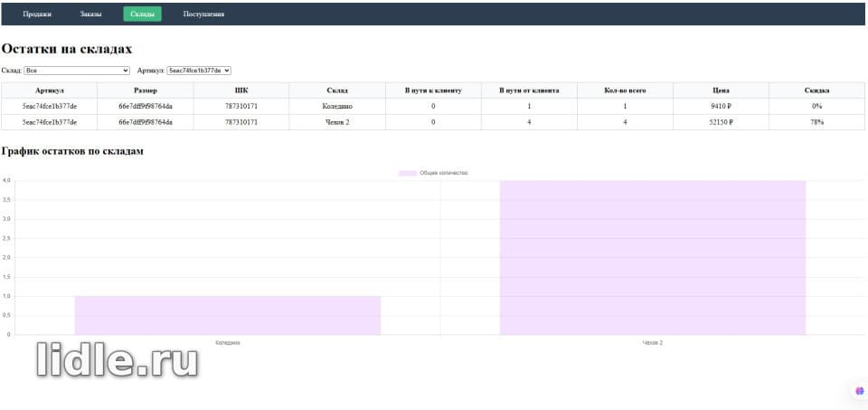This screenshot has width=868, height=410.
Task: Click the Общее количество legend label
Action: click(x=443, y=173)
